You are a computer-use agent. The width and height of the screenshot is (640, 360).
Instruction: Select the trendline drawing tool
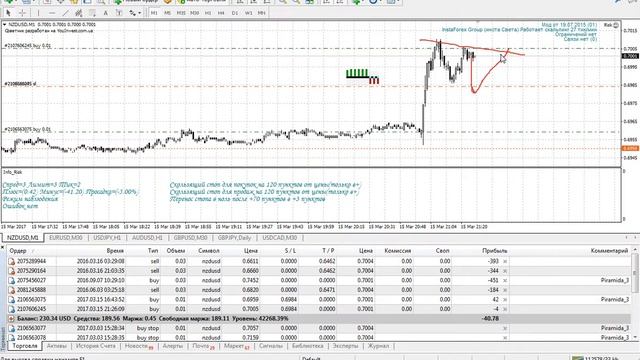click(65, 13)
